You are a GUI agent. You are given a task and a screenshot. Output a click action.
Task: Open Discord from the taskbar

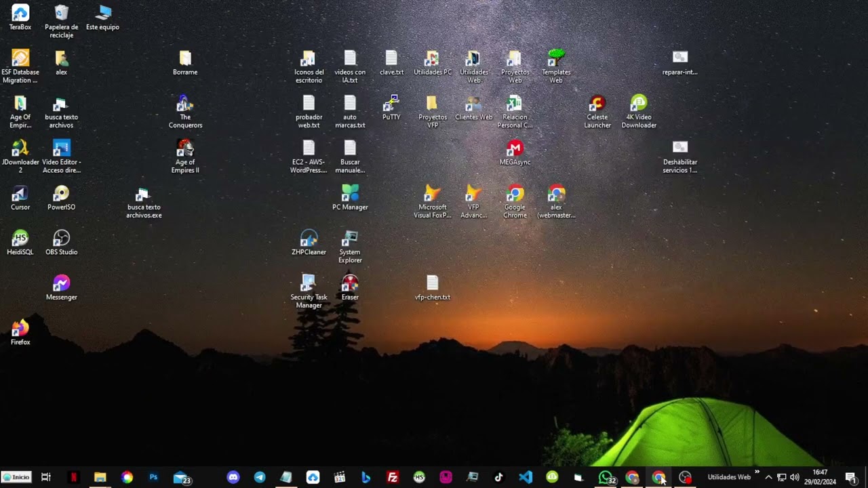click(x=233, y=477)
